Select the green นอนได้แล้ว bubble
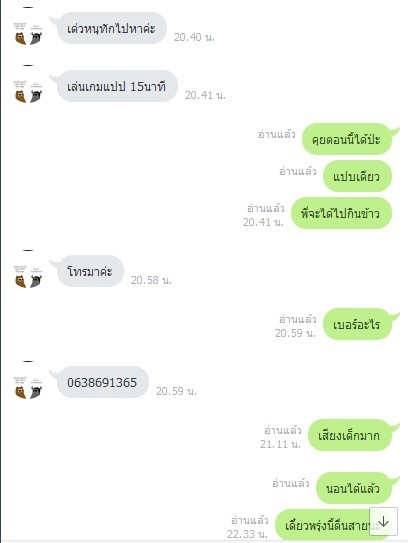408x543 pixels. click(x=354, y=488)
